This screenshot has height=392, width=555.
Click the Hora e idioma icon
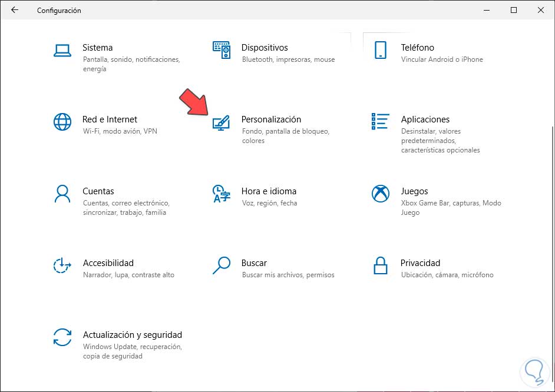222,194
